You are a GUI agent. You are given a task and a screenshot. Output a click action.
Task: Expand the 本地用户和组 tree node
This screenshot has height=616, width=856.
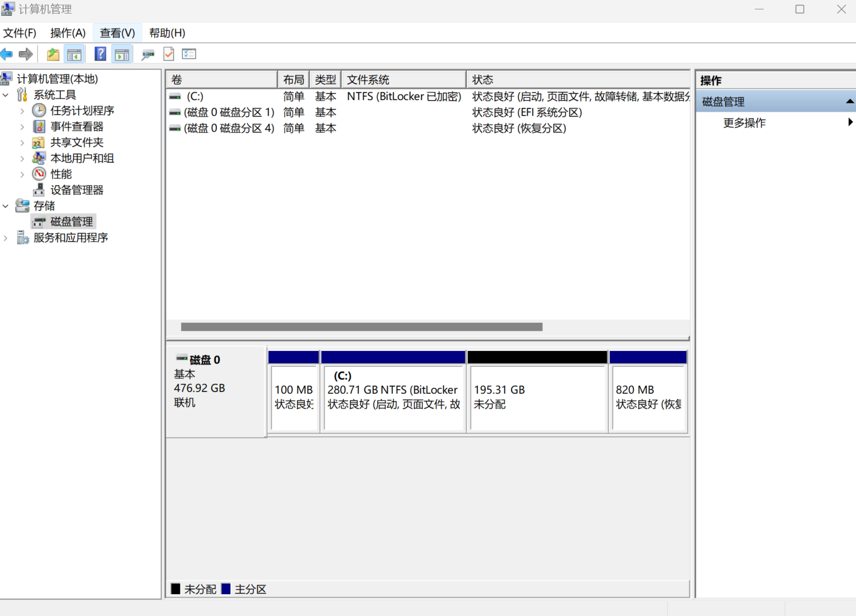22,158
